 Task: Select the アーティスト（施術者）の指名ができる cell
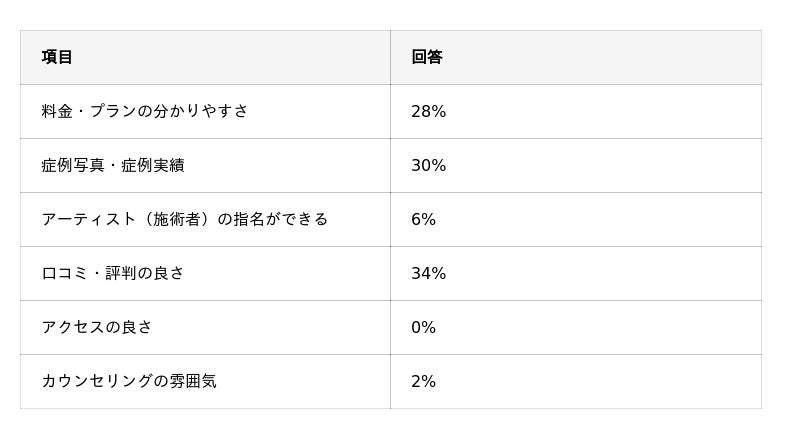184,219
